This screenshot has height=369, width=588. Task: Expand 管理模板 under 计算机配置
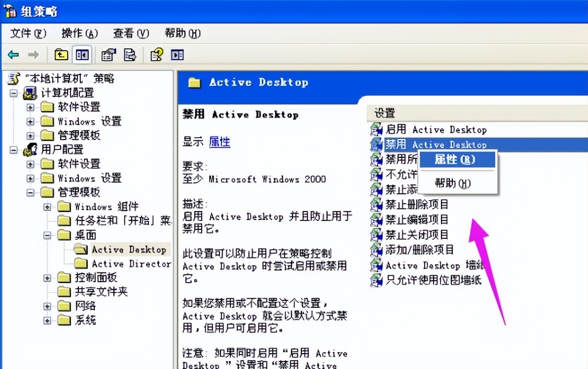coord(31,136)
